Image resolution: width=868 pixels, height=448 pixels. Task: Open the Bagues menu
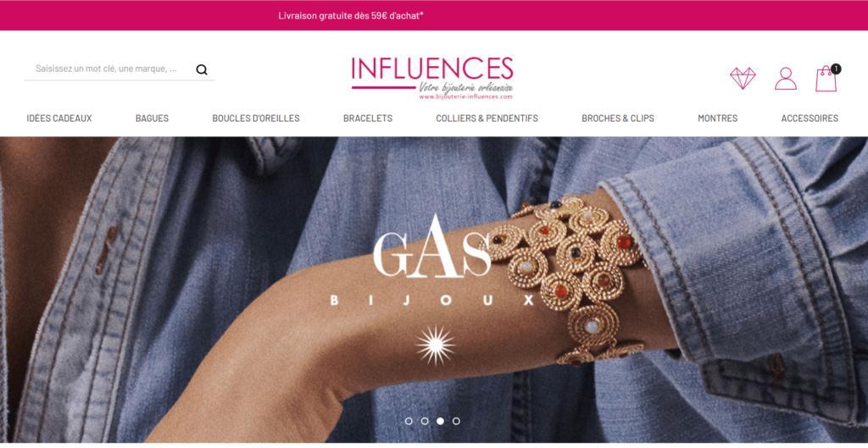153,119
